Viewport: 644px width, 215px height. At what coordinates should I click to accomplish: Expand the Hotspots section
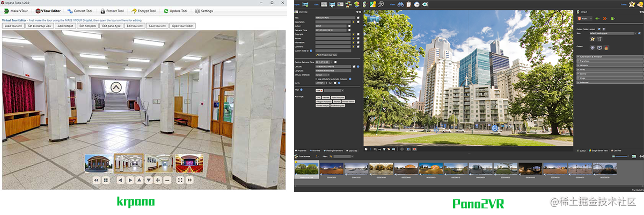coord(610,65)
